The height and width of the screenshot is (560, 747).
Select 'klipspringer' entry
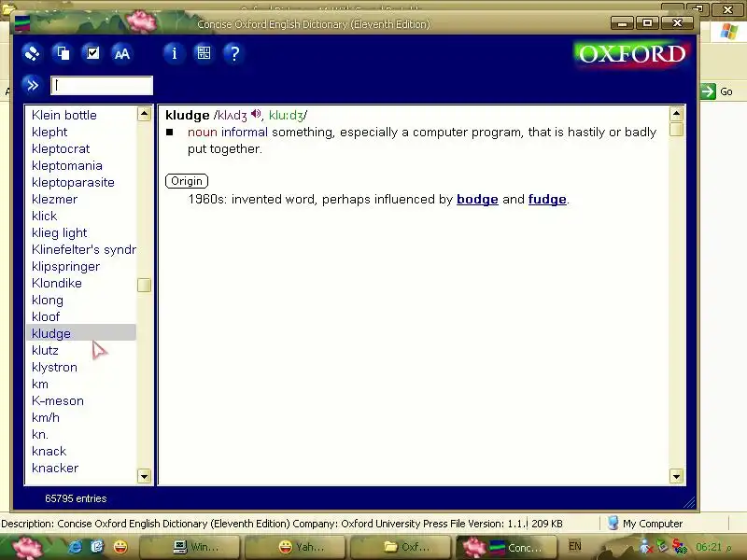[65, 267]
